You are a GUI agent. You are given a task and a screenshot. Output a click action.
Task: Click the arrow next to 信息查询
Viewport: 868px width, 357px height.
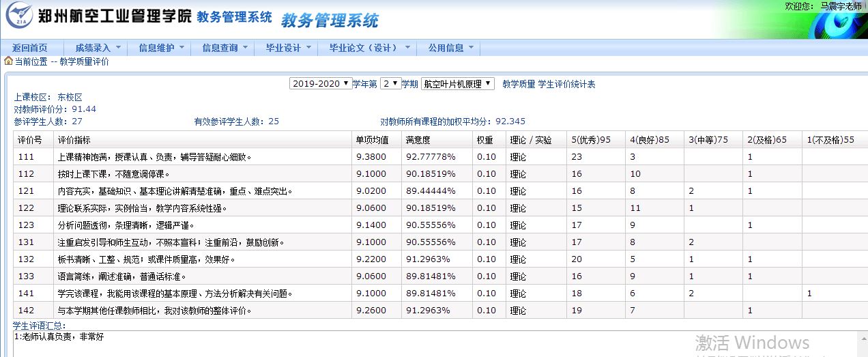point(245,48)
